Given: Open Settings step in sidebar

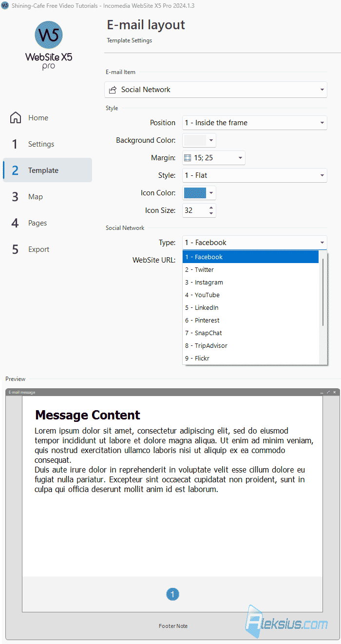Looking at the screenshot, I should tap(47, 144).
